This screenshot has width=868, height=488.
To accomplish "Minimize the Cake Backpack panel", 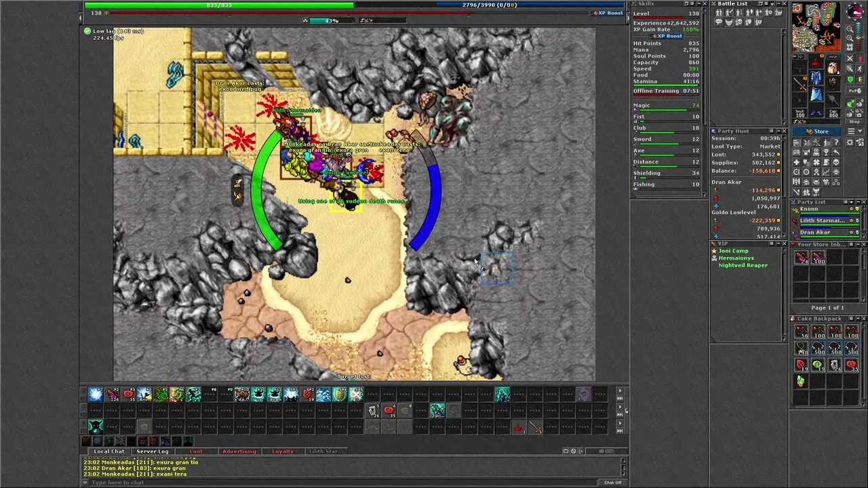I will [x=858, y=319].
